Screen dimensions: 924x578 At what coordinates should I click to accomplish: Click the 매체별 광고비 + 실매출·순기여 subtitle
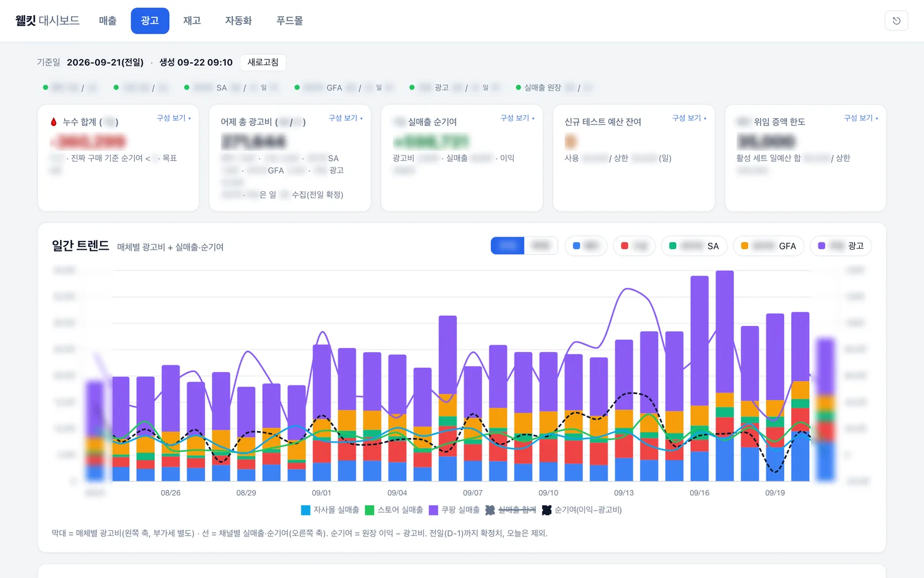(x=170, y=247)
